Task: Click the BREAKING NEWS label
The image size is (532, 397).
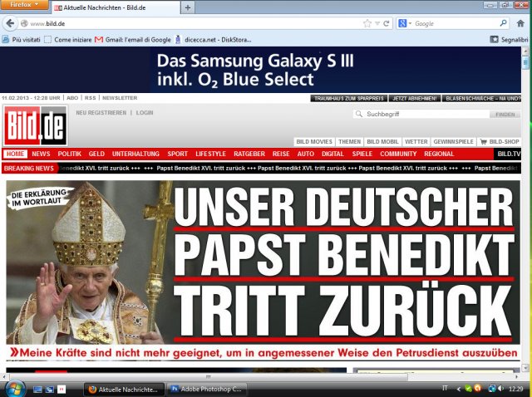Action: [x=29, y=169]
